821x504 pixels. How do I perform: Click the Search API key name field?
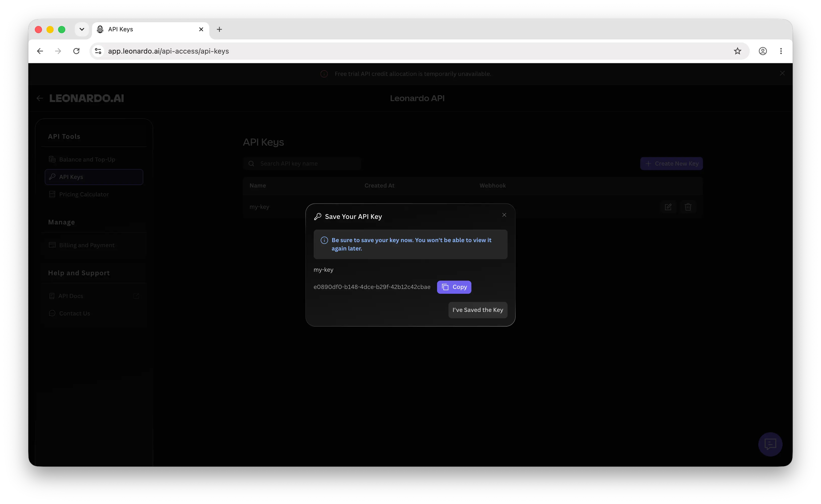point(302,164)
